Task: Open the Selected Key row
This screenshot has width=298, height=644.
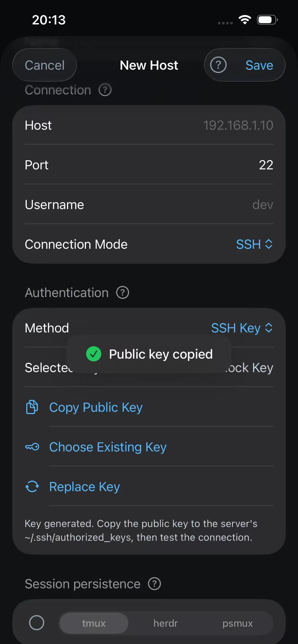Action: click(x=149, y=367)
